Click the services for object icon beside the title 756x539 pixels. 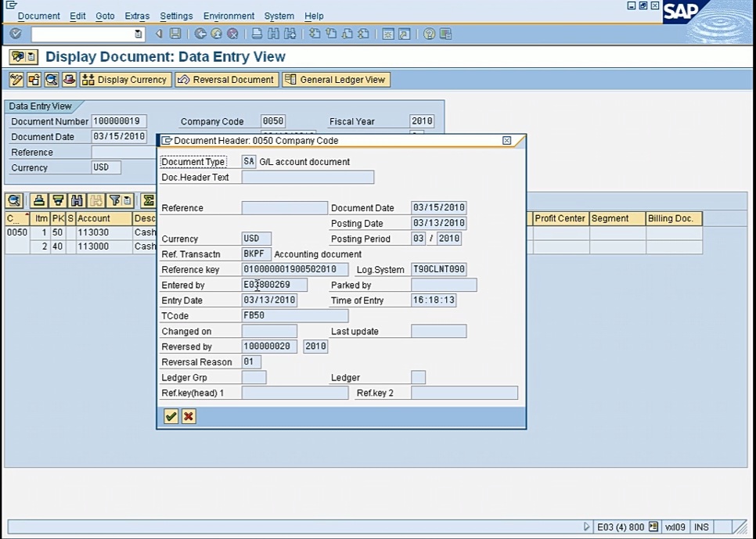click(x=18, y=57)
